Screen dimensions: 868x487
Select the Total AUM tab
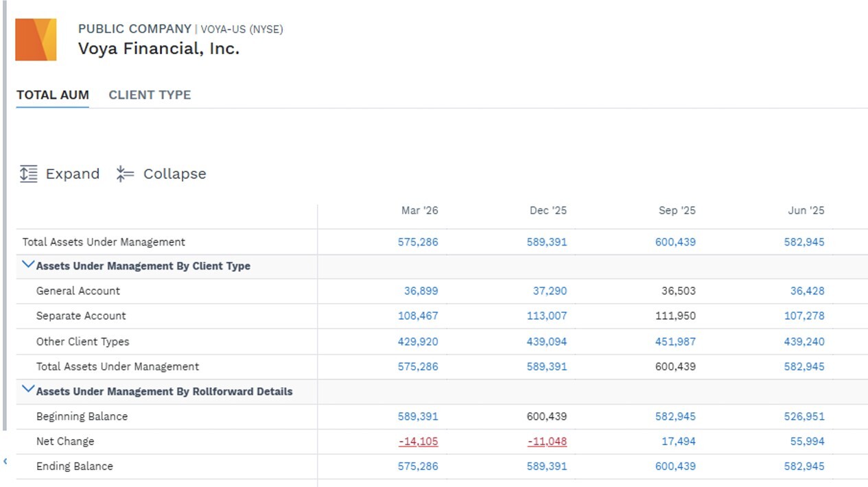point(53,95)
